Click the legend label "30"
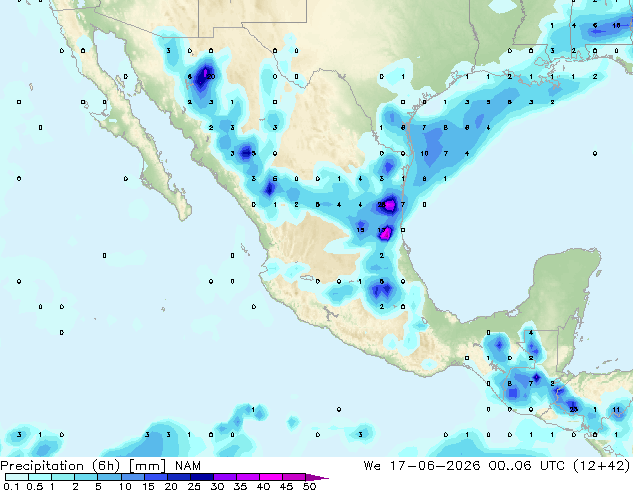634x490 pixels. click(217, 486)
